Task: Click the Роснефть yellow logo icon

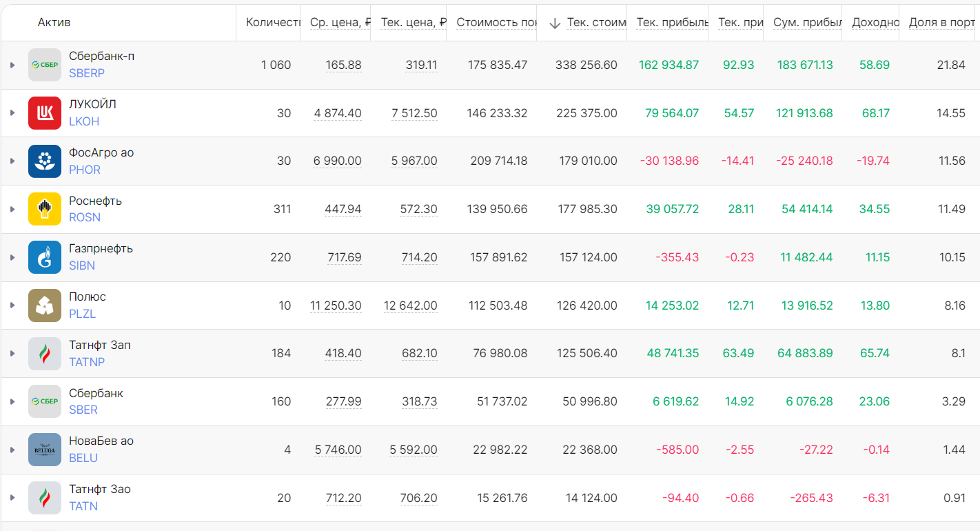Action: click(x=45, y=209)
